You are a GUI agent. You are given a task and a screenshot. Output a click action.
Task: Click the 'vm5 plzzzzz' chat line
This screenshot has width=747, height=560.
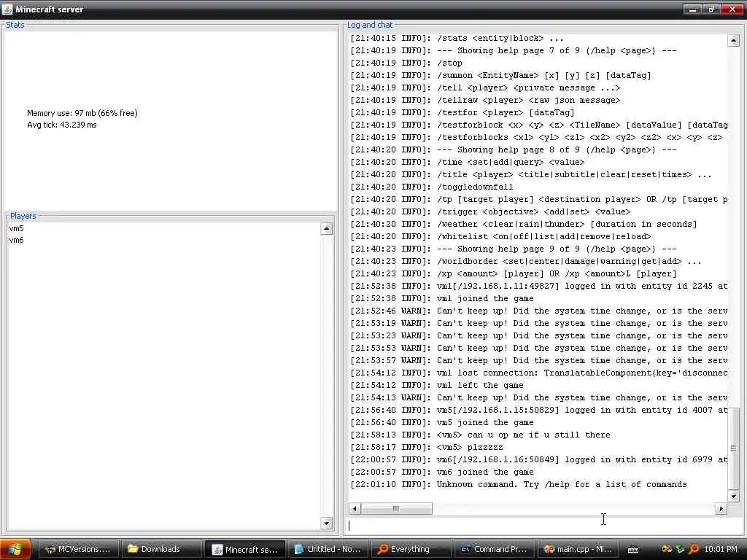(x=427, y=447)
